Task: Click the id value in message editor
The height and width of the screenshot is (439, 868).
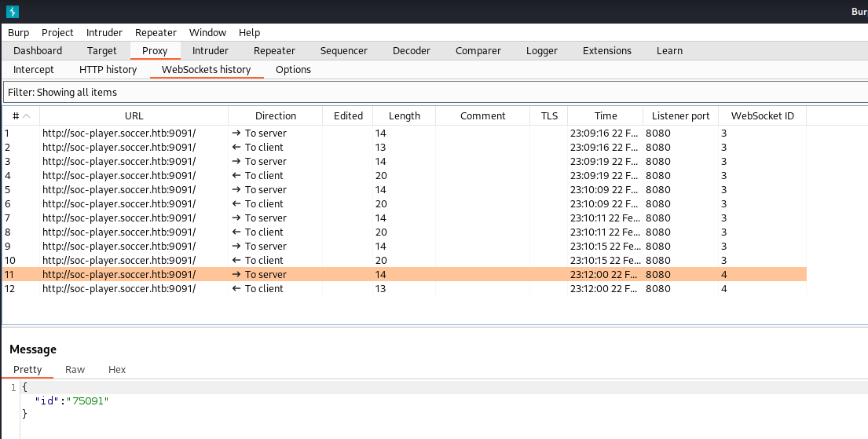Action: 88,401
